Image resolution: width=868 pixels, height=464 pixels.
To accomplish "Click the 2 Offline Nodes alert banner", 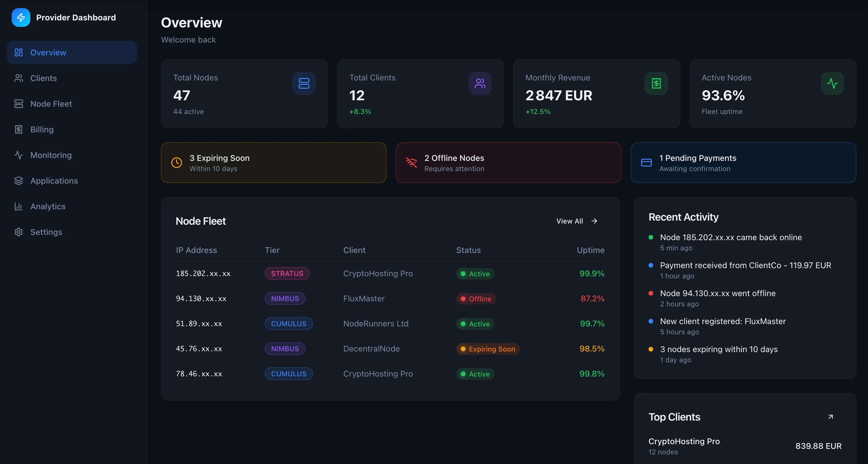I will (508, 162).
